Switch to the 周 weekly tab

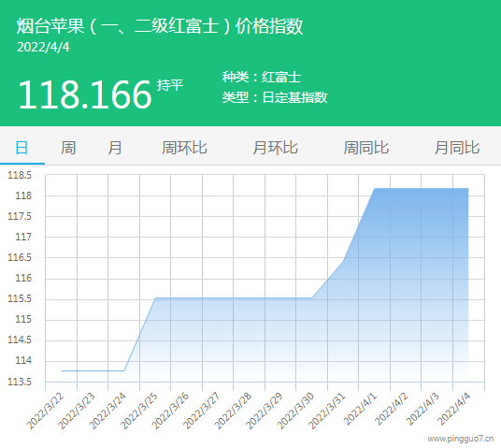coord(68,148)
